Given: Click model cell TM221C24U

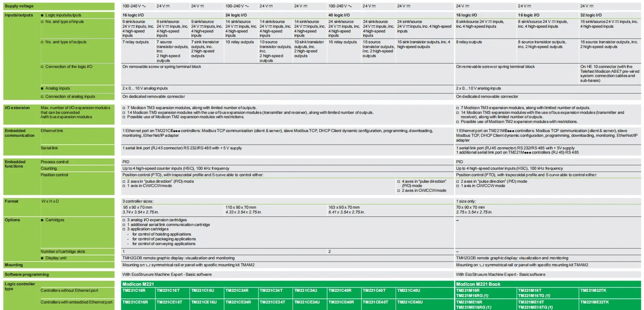Looking at the screenshot, I should pos(305,291).
